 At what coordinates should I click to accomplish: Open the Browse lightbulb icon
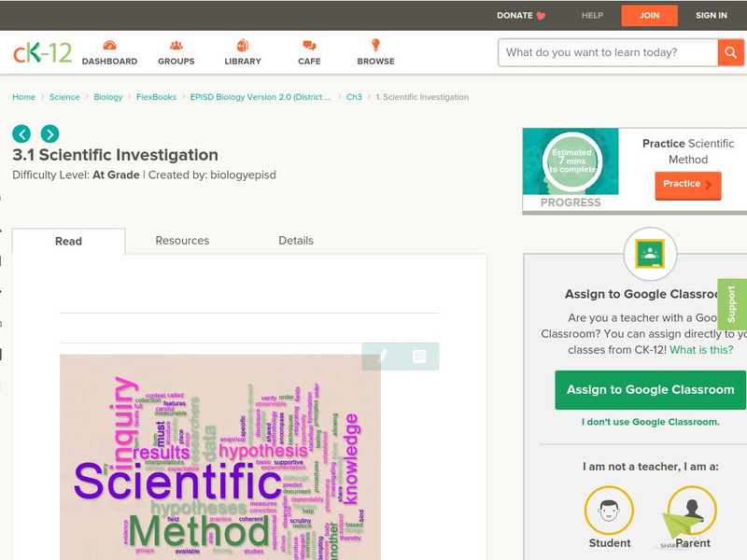coord(375,46)
